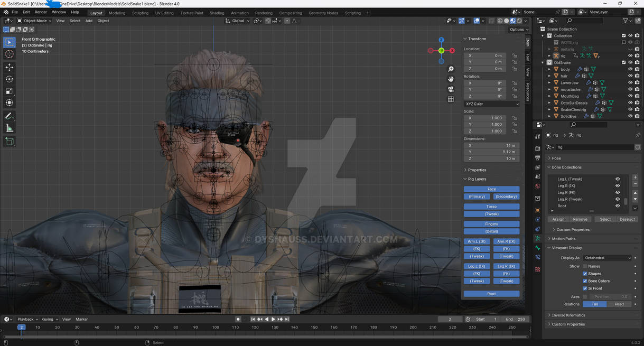Screen dimensions: 644x346
Task: Select rendered viewport shading sphere
Action: (519, 21)
